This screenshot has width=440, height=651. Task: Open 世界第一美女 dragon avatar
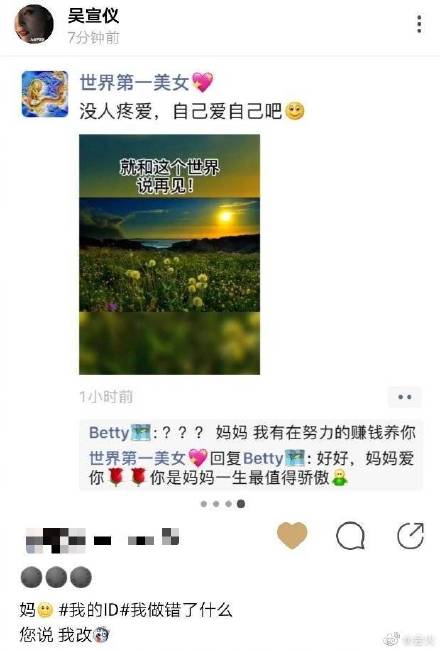pyautogui.click(x=45, y=94)
